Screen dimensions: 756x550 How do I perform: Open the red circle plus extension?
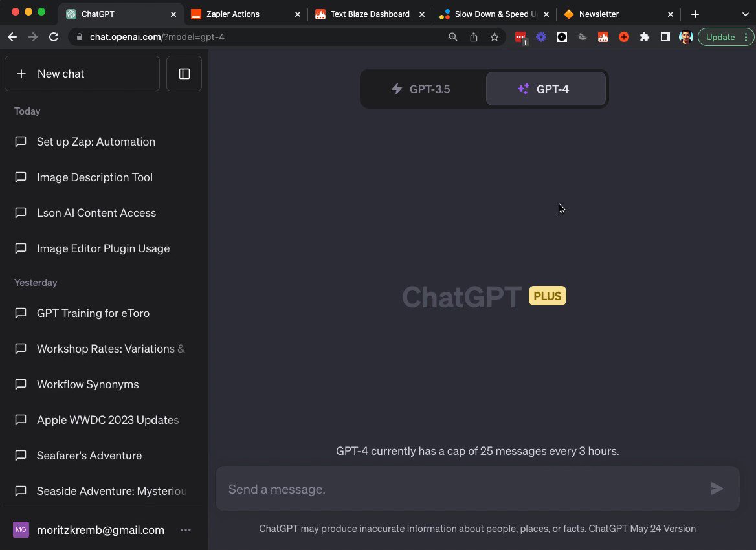pyautogui.click(x=624, y=37)
